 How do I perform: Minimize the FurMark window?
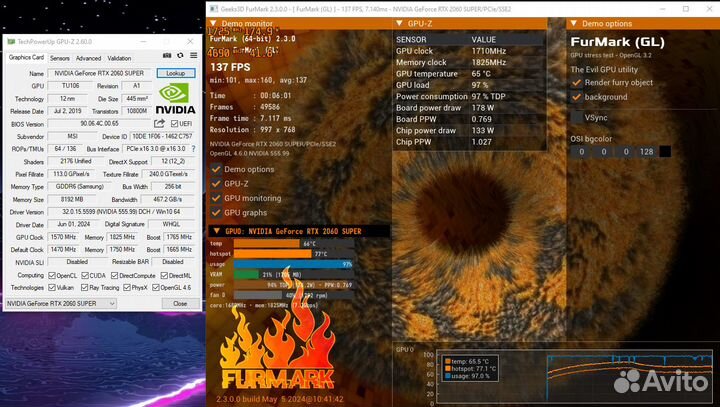point(663,9)
